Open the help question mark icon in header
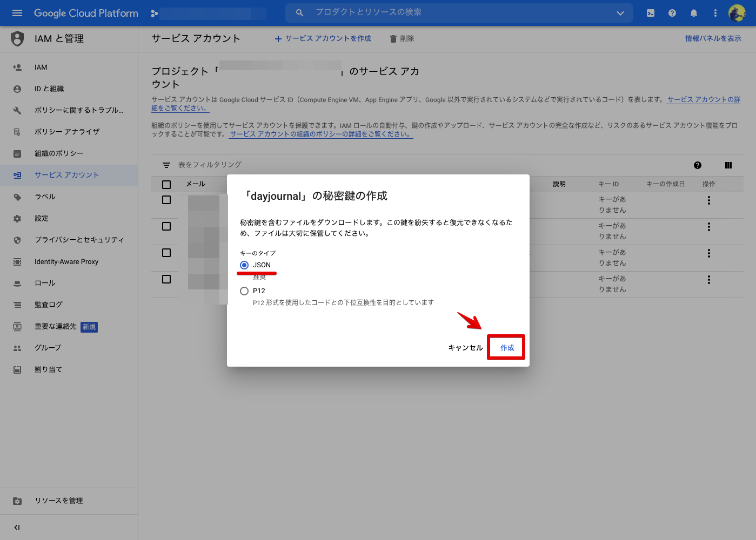Image resolution: width=756 pixels, height=540 pixels. coord(672,13)
